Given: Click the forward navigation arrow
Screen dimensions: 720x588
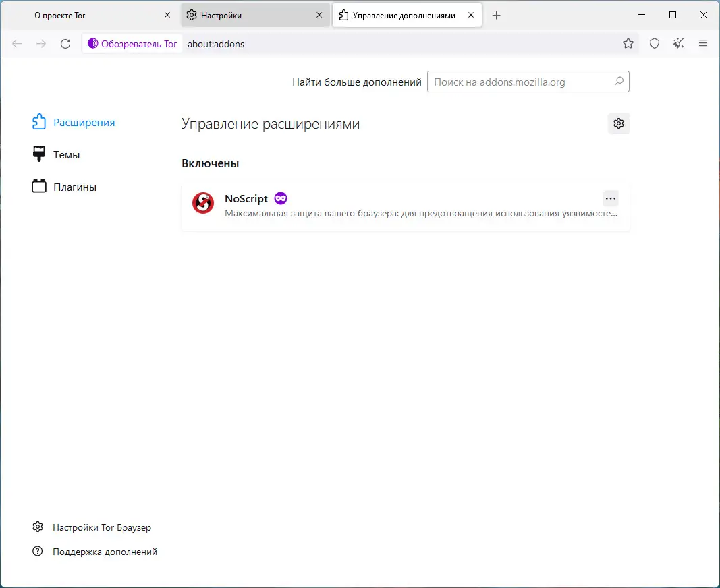Looking at the screenshot, I should click(41, 44).
